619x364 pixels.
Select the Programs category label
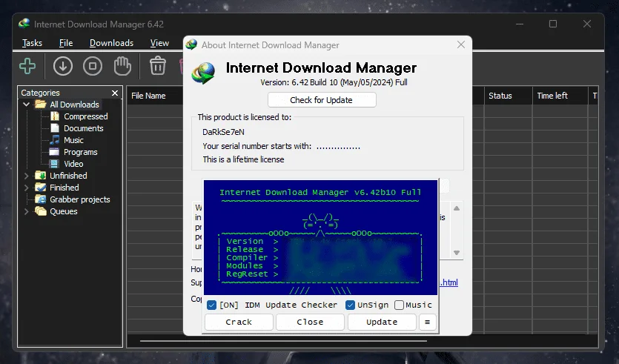click(x=81, y=152)
